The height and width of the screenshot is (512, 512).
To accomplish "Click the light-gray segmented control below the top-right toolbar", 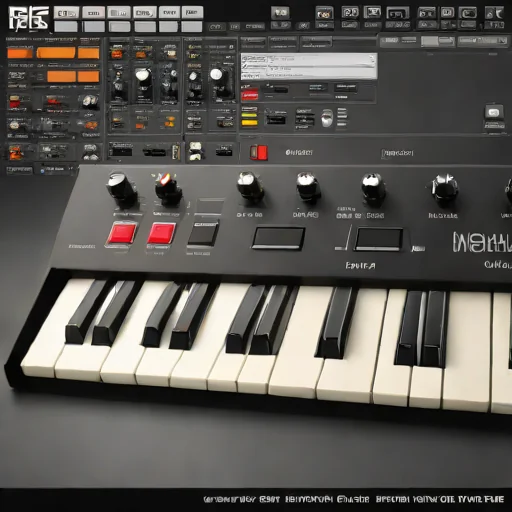I will (437, 41).
